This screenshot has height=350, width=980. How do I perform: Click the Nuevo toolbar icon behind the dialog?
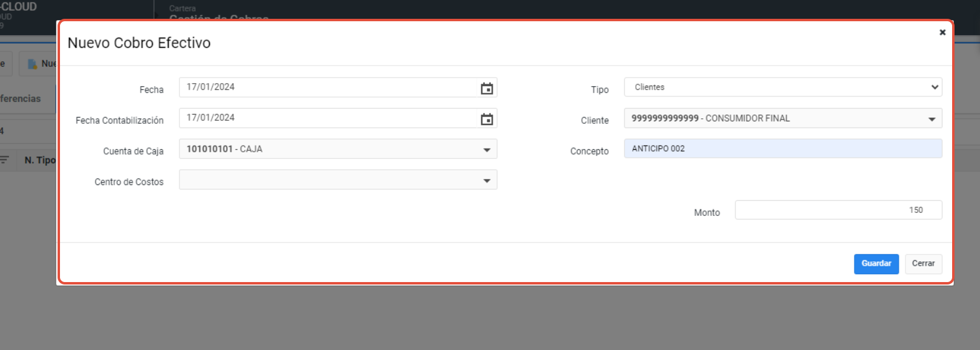(33, 64)
